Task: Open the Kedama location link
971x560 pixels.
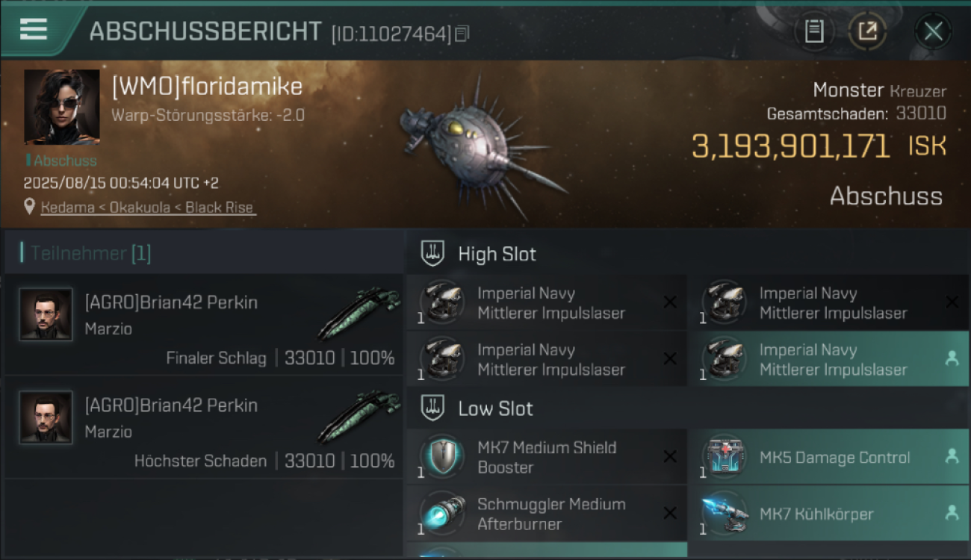Action: tap(149, 207)
